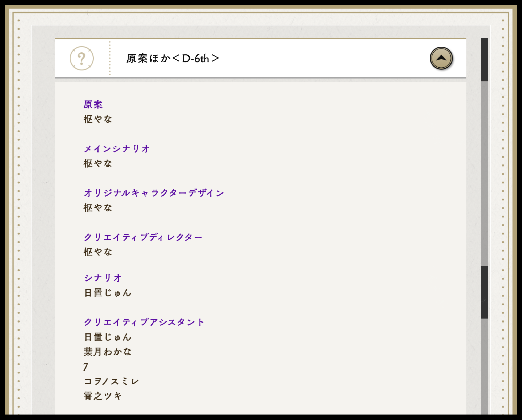522x420 pixels.
Task: Click the name 葉月わかな
Action: click(108, 352)
